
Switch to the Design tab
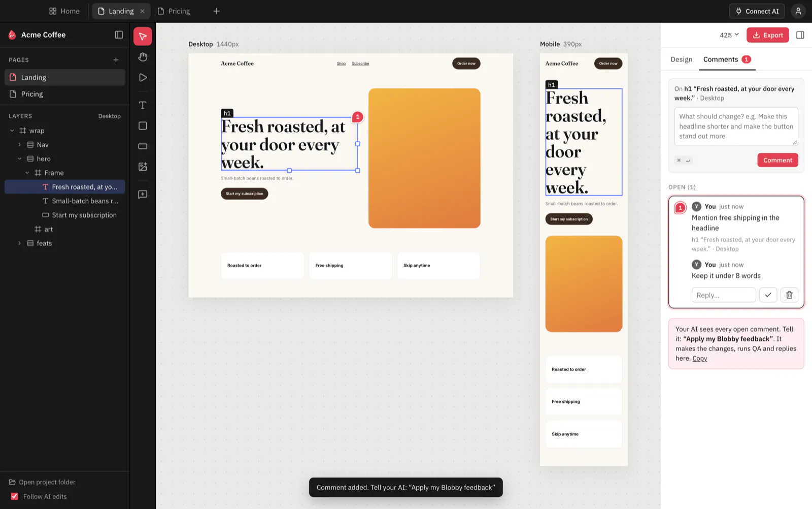(682, 59)
